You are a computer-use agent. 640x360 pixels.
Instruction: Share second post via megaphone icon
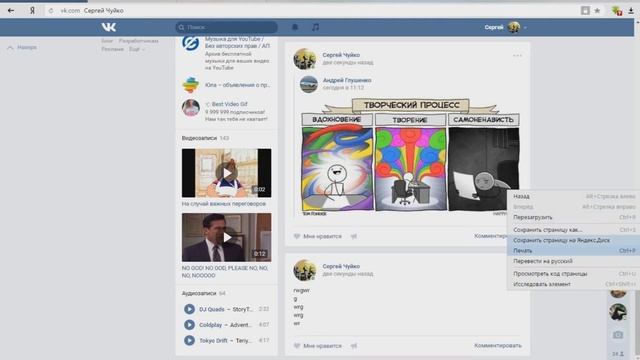pyautogui.click(x=353, y=345)
